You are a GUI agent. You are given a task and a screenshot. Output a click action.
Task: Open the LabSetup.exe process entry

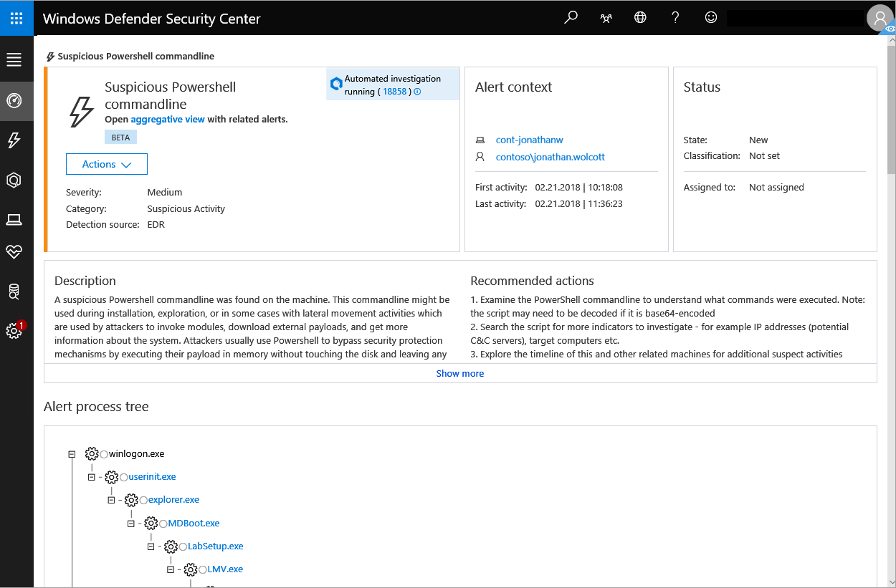(x=215, y=546)
